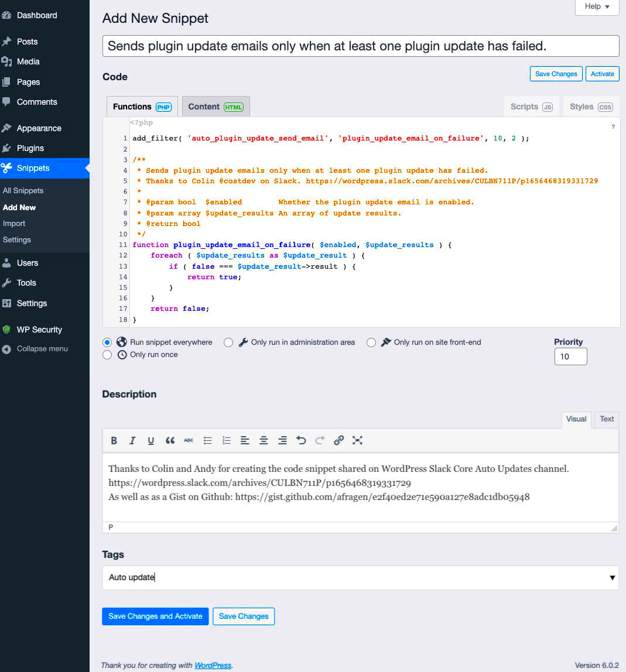
Task: Click the gist.github.com URL in description
Action: coord(382,497)
